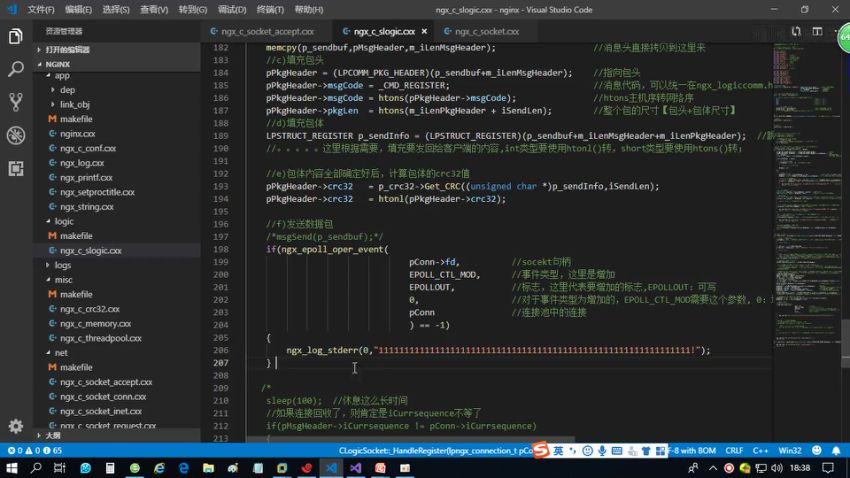Open Task View on taskbar

point(60,468)
